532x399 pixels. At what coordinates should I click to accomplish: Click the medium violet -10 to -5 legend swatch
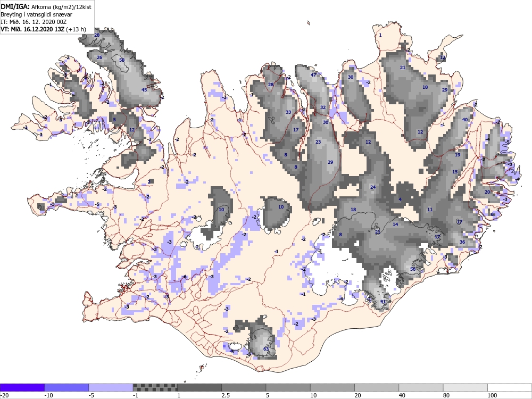(66, 387)
